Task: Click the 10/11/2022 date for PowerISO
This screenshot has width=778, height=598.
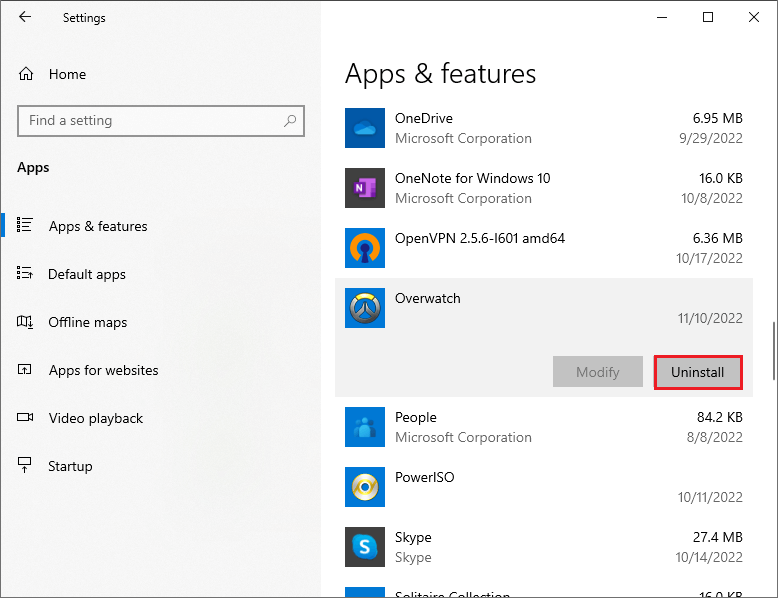Action: (x=710, y=497)
